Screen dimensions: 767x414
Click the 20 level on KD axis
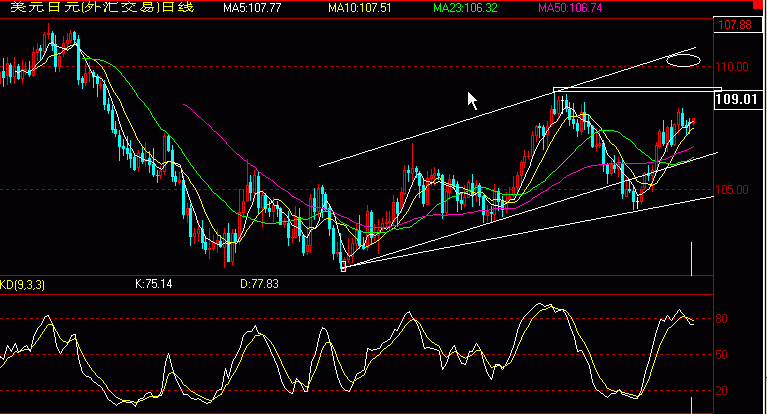click(x=722, y=391)
